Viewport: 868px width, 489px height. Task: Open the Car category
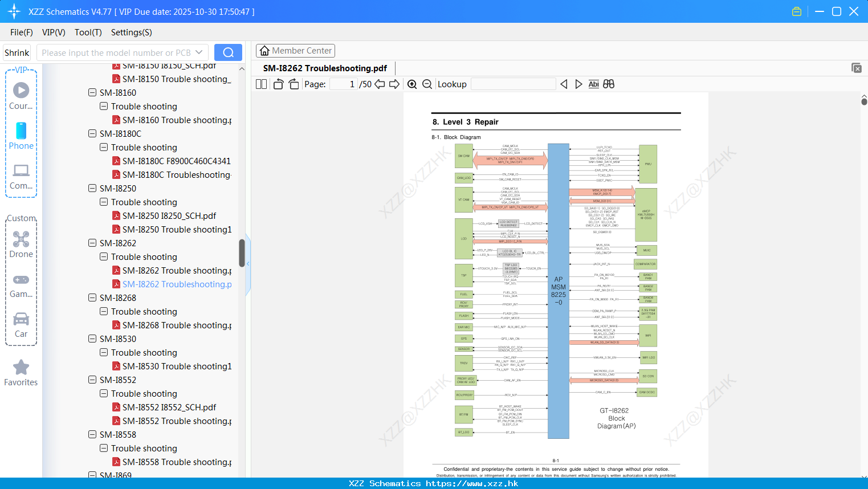coord(21,319)
